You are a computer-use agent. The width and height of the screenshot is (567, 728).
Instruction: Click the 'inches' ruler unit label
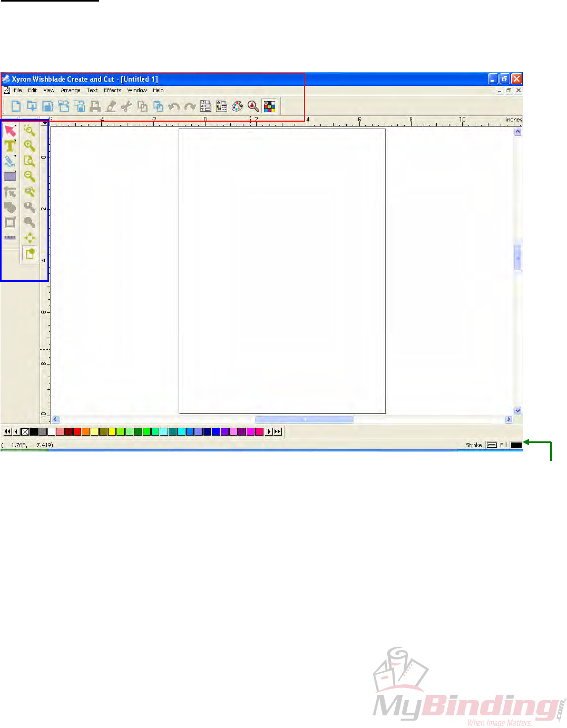point(514,120)
